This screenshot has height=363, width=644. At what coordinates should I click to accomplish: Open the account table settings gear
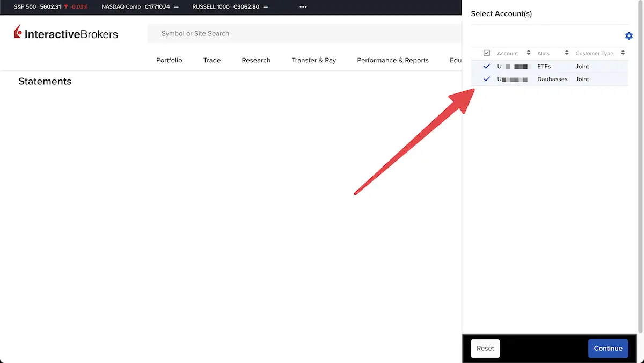click(629, 36)
